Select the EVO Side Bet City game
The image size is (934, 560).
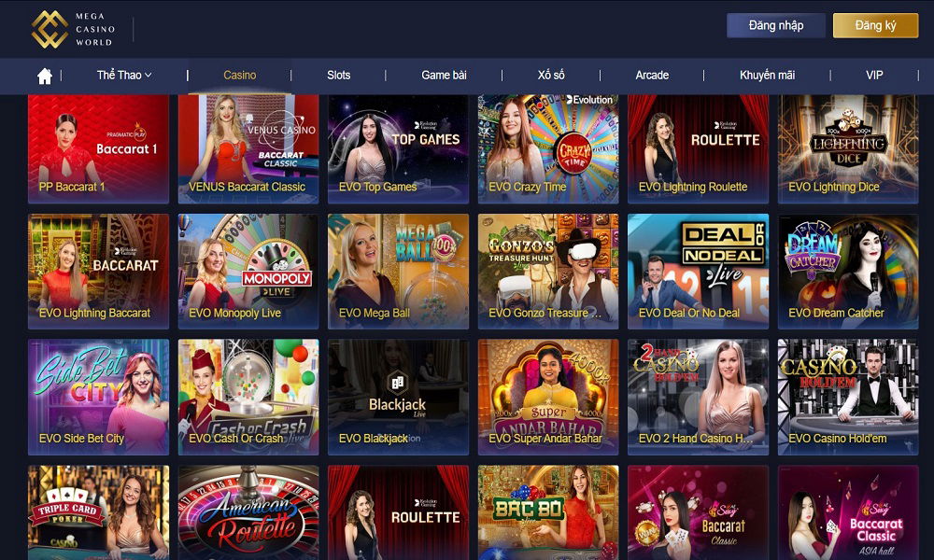click(98, 397)
